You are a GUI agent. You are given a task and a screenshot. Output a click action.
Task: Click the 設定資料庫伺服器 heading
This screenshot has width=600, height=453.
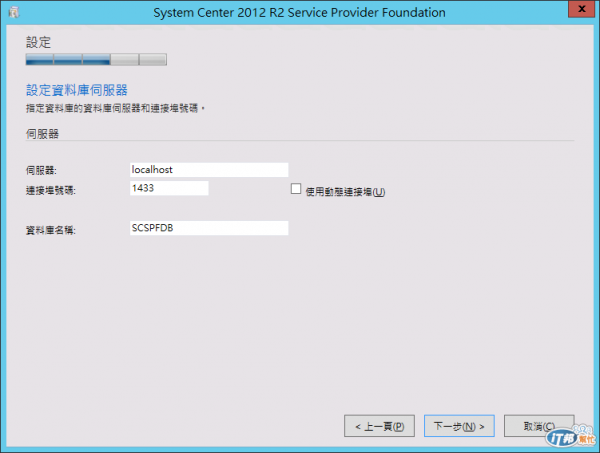click(77, 90)
